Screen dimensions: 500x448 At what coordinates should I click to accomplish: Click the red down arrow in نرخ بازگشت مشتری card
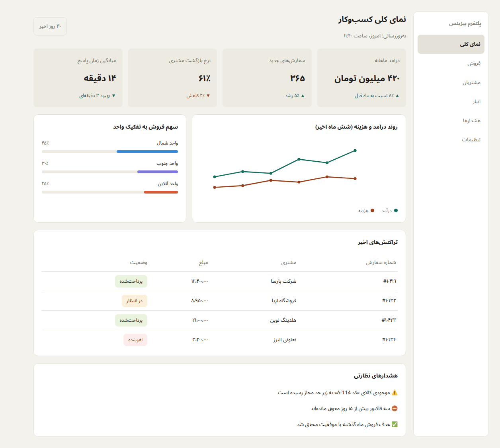208,96
